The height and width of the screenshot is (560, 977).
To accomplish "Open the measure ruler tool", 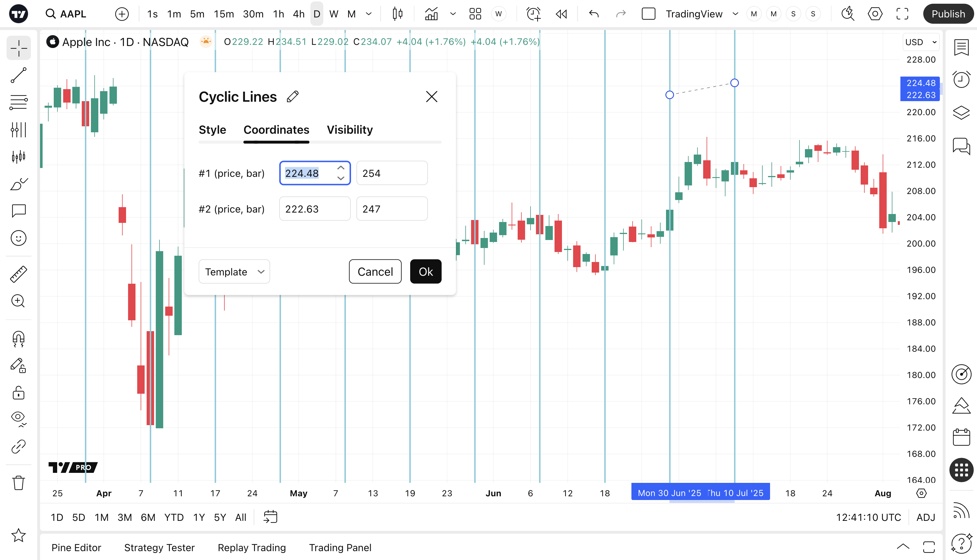I will [19, 274].
